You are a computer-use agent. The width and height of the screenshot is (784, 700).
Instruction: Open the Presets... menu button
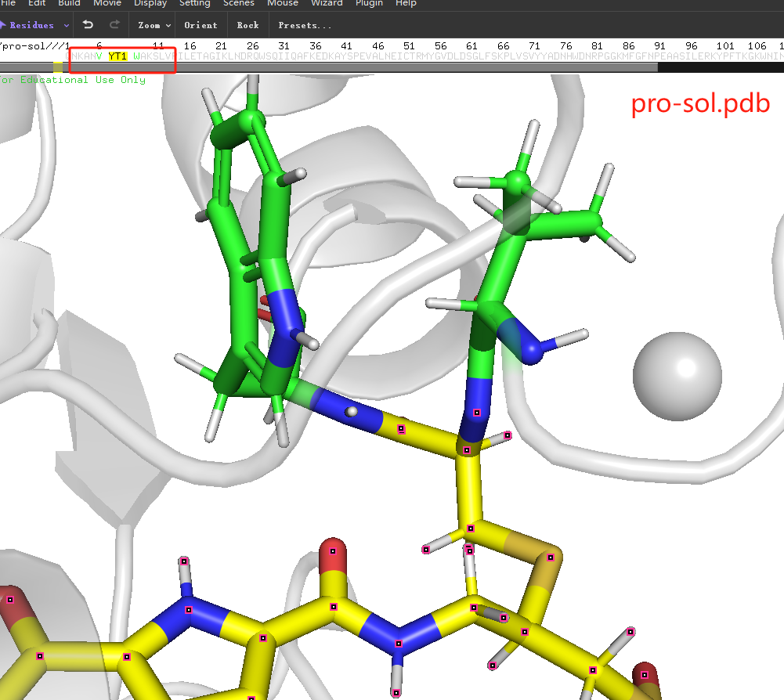(x=305, y=25)
